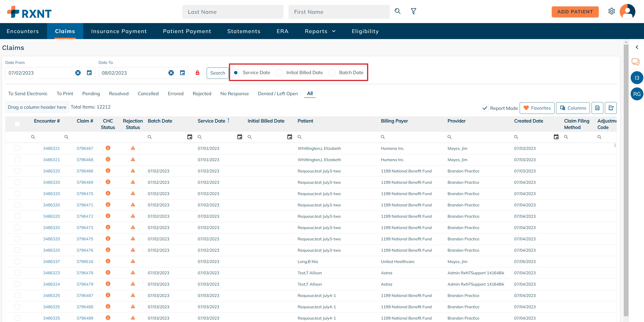
Task: Sort by the Service Date column header
Action: [211, 121]
